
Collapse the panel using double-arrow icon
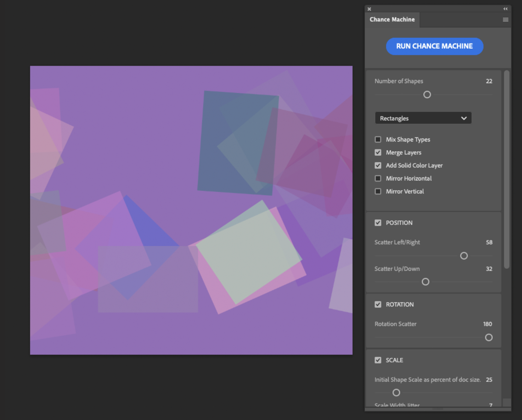pyautogui.click(x=505, y=9)
